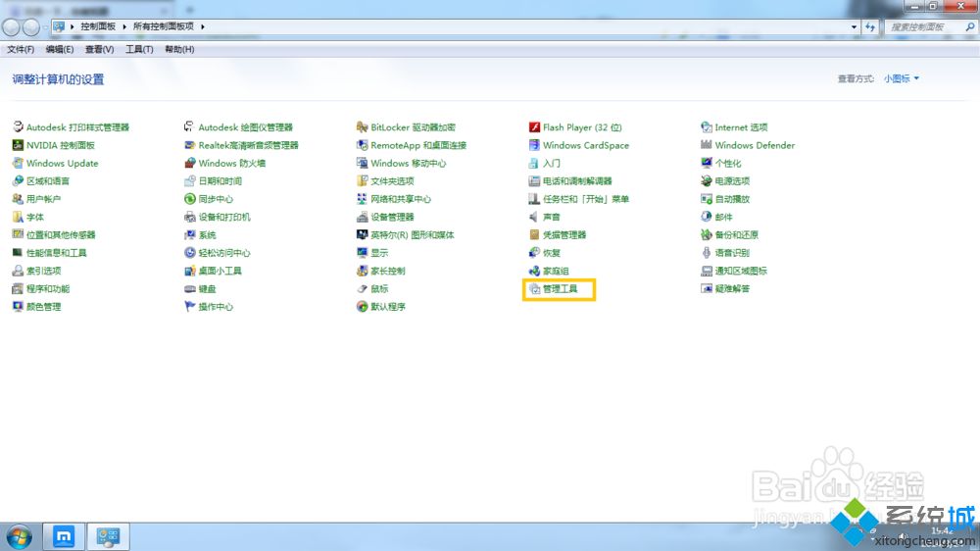980x551 pixels.
Task: Open the 声音 speaker icon
Action: click(x=534, y=217)
